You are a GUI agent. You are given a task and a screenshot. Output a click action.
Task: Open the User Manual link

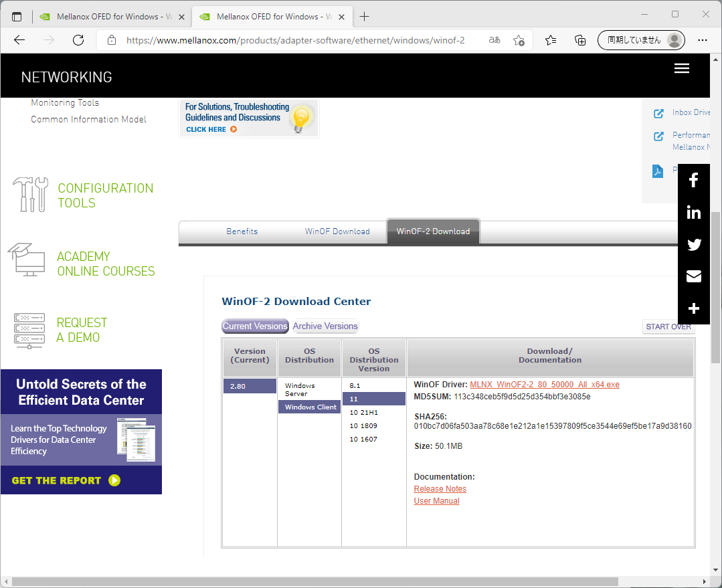pyautogui.click(x=436, y=501)
